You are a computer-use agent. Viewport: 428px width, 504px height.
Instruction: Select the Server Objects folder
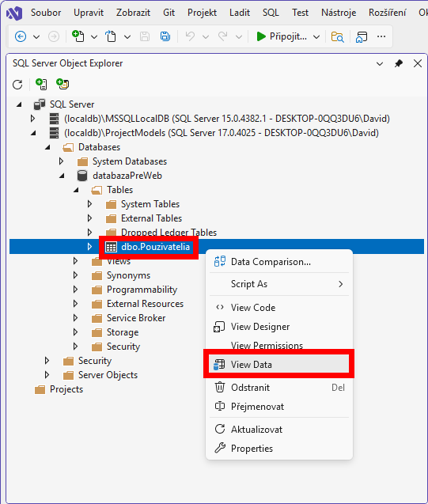click(x=108, y=375)
